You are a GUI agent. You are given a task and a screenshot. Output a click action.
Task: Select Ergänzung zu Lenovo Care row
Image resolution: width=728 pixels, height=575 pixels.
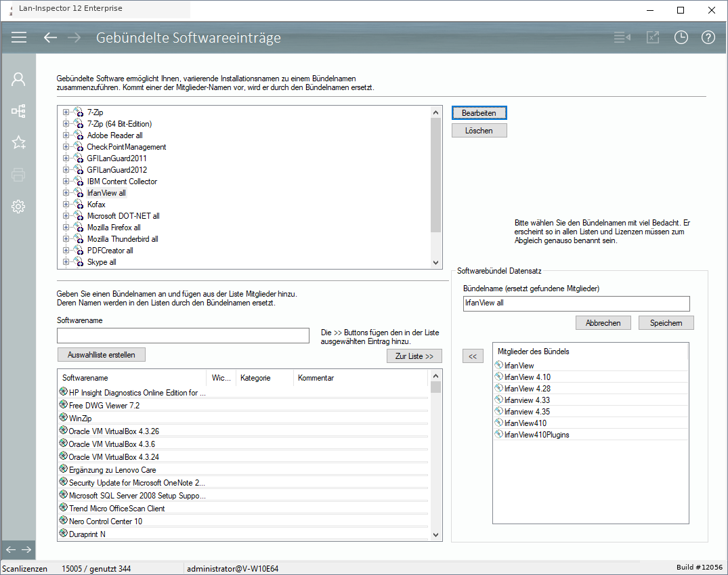(x=243, y=469)
